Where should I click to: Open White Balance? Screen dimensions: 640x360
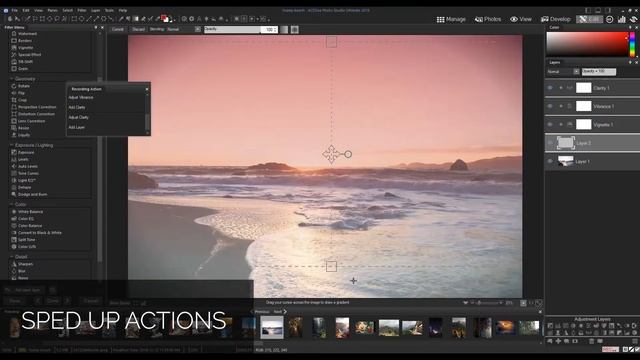tap(27, 211)
